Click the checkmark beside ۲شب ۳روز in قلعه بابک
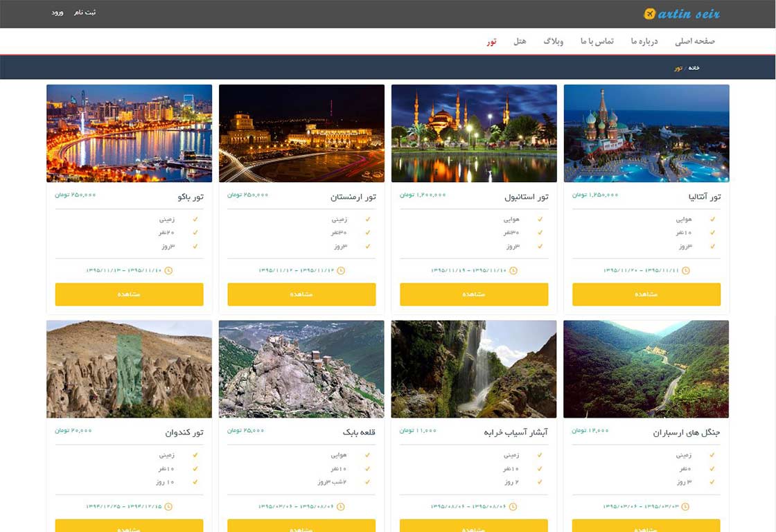The width and height of the screenshot is (776, 532). coord(368,482)
